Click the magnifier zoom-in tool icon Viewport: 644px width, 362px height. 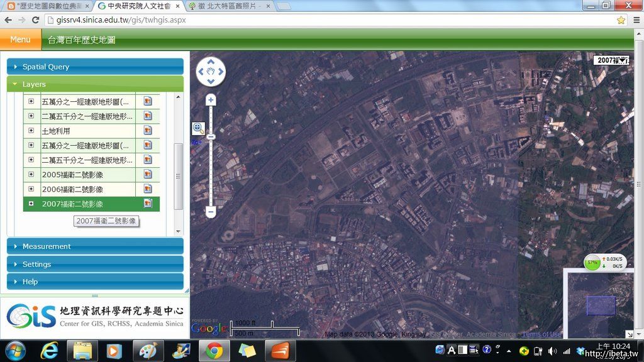(197, 128)
